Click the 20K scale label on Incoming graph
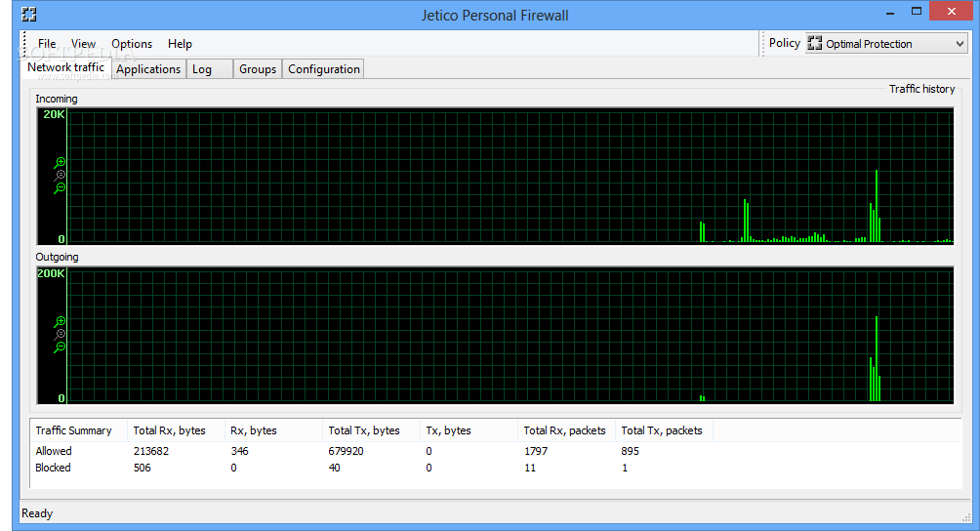Image resolution: width=980 pixels, height=531 pixels. click(54, 114)
